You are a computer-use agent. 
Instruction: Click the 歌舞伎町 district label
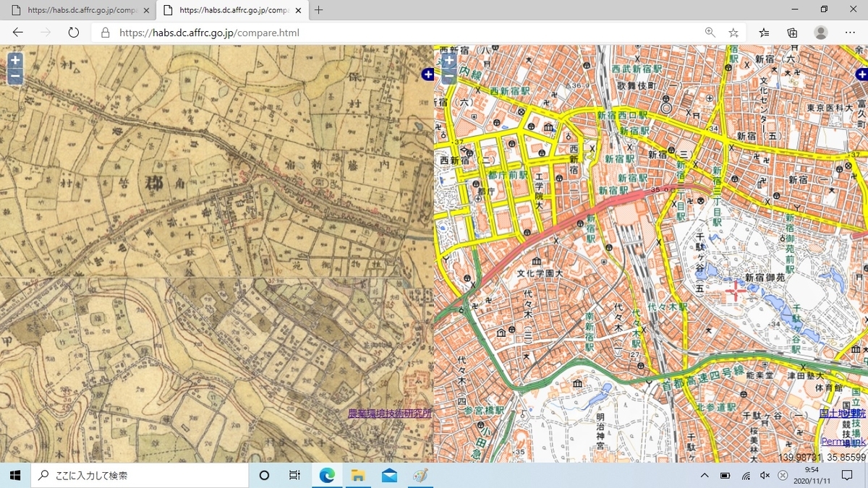(x=637, y=85)
